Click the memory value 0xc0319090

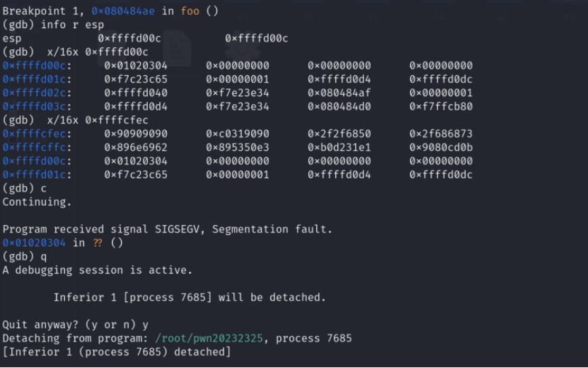coord(238,134)
